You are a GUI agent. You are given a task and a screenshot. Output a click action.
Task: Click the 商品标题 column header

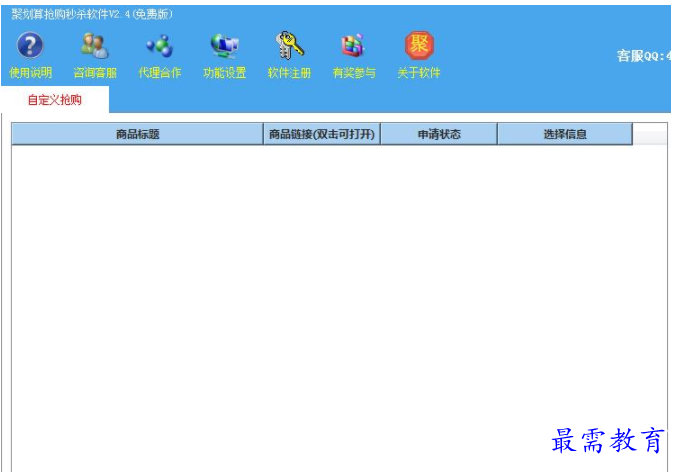[137, 134]
